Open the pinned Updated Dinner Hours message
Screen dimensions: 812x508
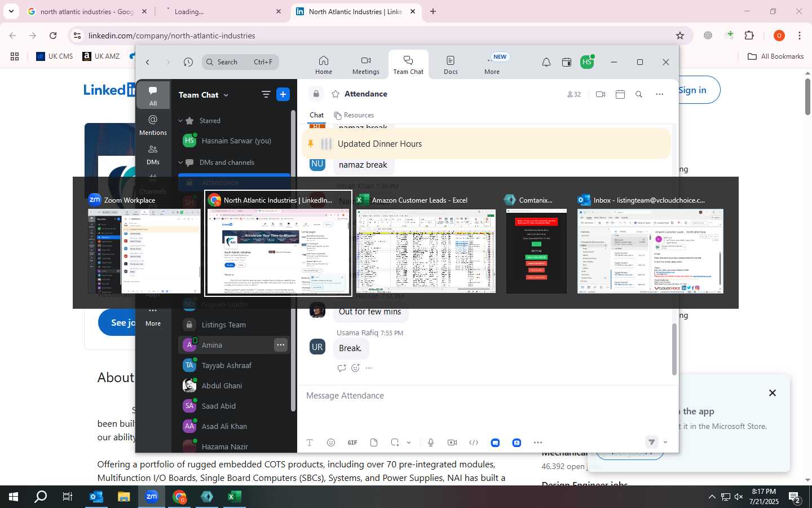(x=486, y=144)
